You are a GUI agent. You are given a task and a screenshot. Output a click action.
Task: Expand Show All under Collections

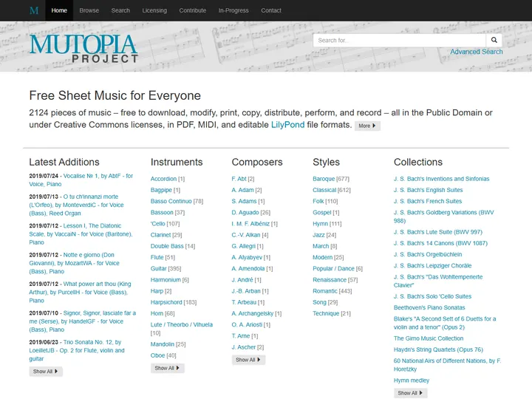pyautogui.click(x=411, y=393)
